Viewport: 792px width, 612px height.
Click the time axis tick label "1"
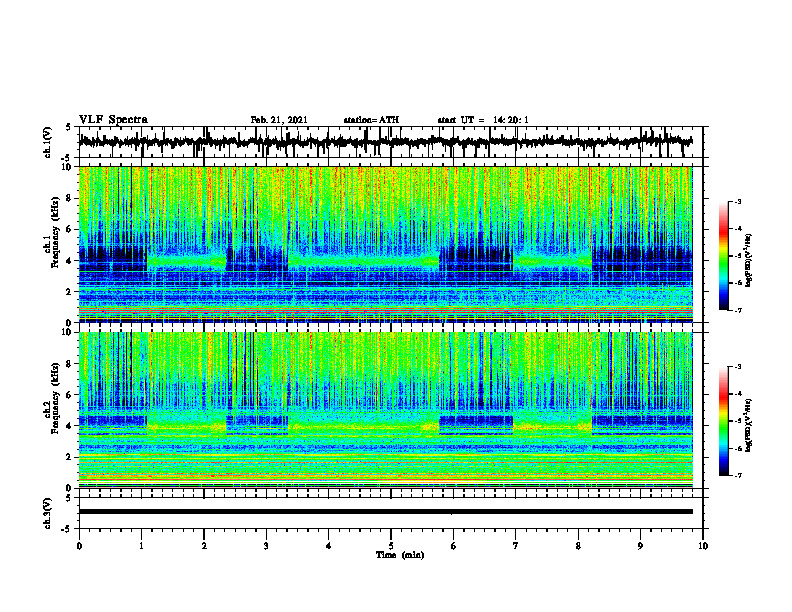(141, 546)
